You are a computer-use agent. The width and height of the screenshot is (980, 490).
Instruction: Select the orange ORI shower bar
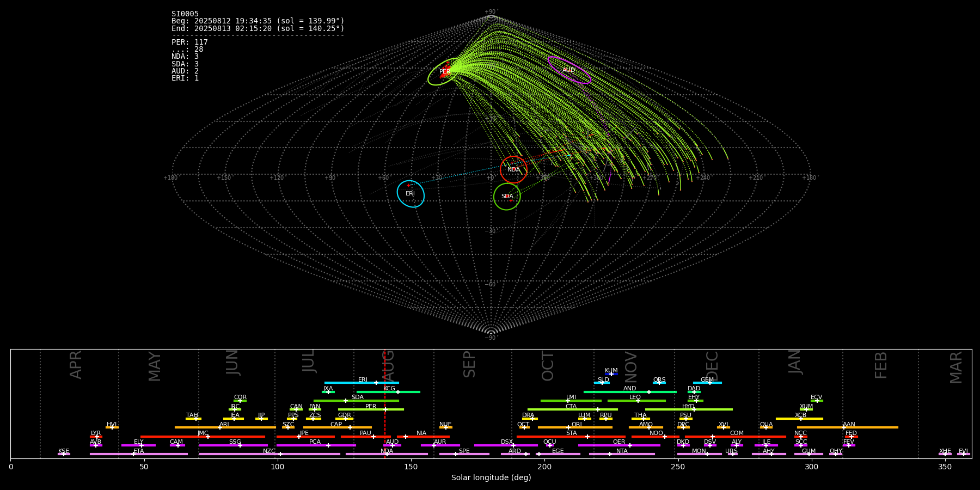coord(575,427)
